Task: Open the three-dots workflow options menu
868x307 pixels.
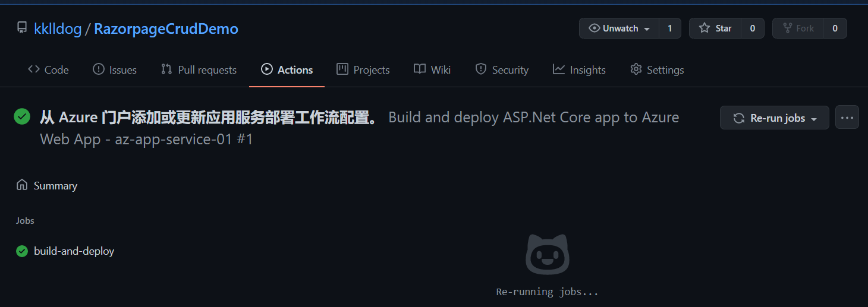Action: click(847, 118)
